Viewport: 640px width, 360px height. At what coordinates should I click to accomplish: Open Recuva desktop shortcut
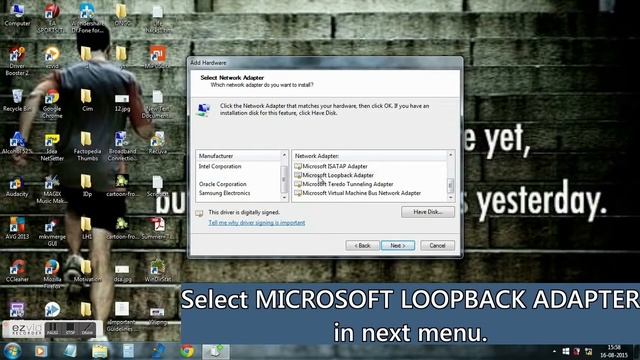[158, 142]
